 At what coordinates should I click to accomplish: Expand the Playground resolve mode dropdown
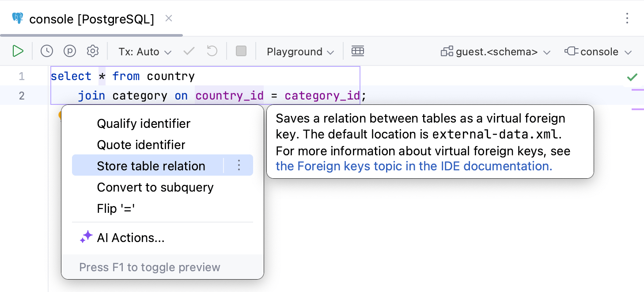(x=300, y=52)
